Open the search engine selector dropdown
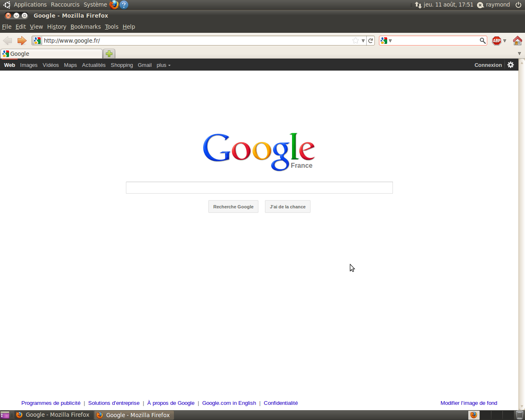 pos(390,41)
